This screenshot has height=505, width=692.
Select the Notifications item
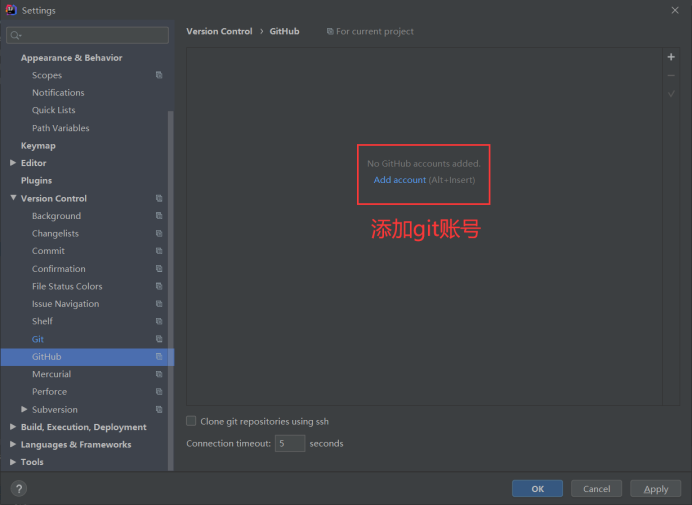(58, 93)
